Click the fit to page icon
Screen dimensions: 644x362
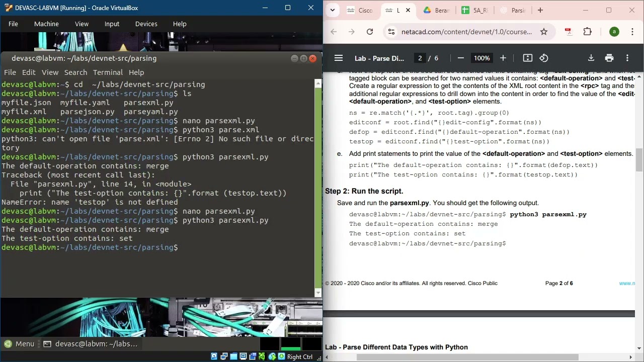528,58
